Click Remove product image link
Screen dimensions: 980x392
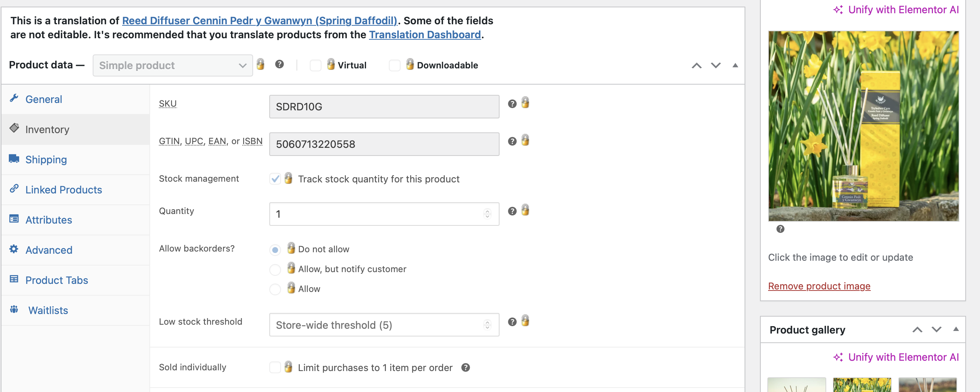[x=819, y=286]
